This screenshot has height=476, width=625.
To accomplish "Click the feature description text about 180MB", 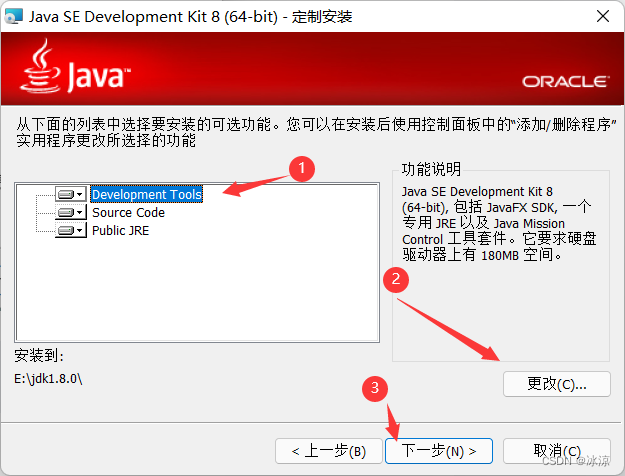I will (x=499, y=223).
